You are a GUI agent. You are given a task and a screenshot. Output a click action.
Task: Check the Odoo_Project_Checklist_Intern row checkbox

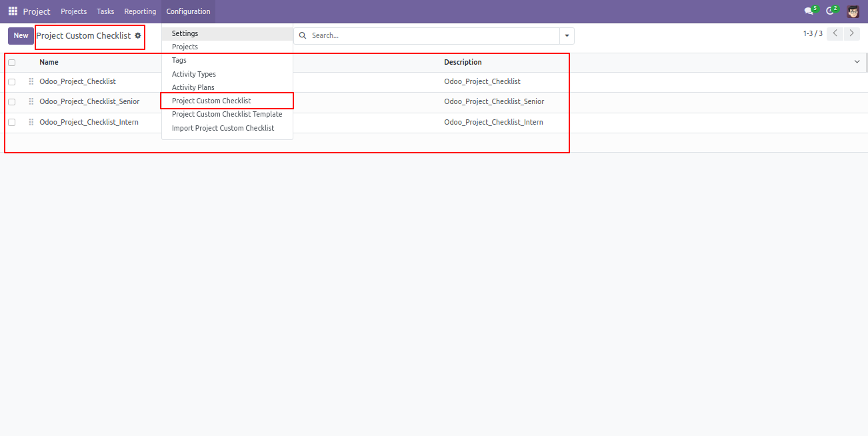[11, 123]
